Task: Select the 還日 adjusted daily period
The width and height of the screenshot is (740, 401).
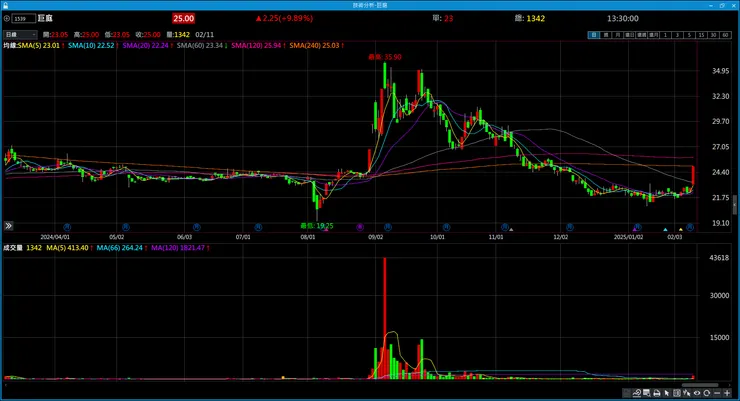Action: (x=630, y=35)
